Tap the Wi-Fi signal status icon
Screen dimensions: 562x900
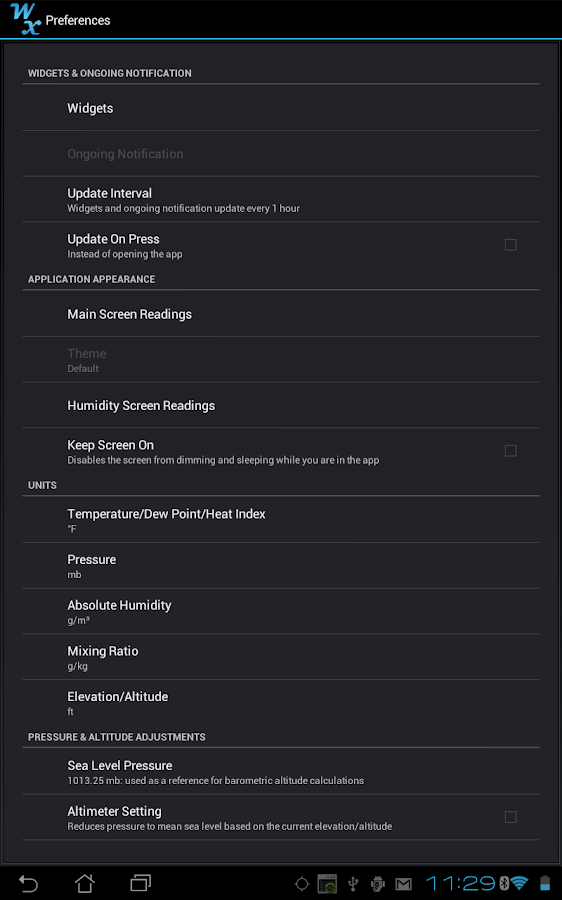click(x=519, y=883)
